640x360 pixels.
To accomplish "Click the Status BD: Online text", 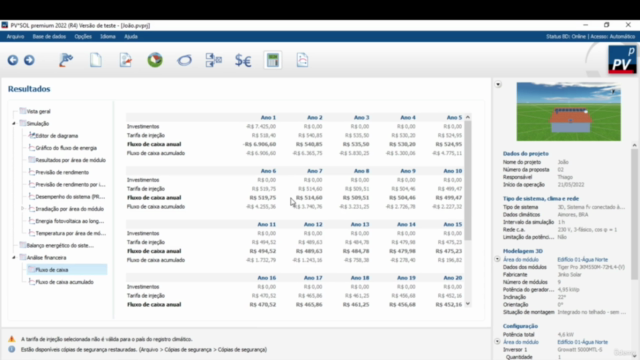I will click(x=566, y=37).
